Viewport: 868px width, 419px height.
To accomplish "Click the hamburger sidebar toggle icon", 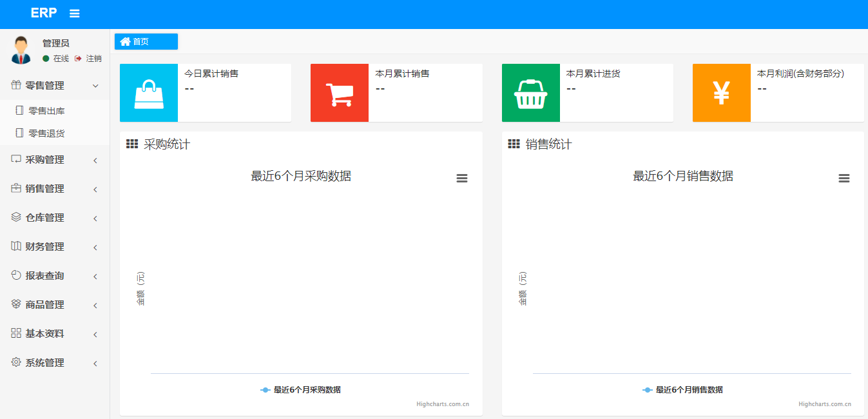I will pos(75,14).
